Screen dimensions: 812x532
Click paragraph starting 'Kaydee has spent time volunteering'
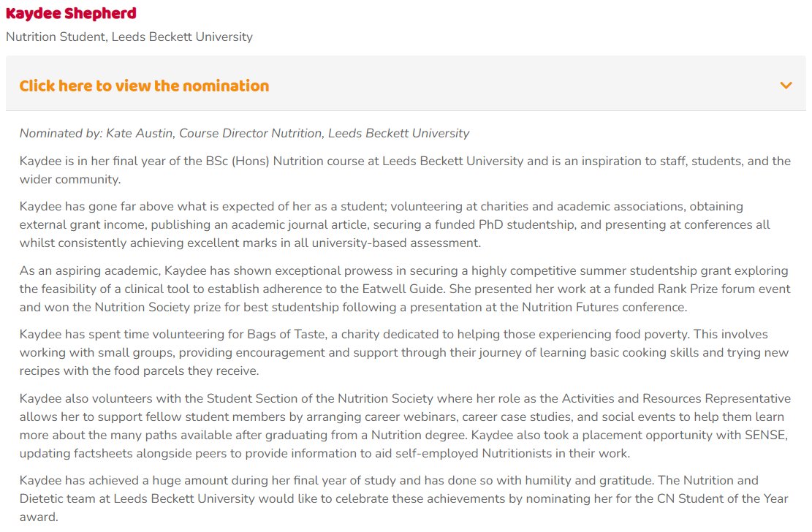click(404, 352)
